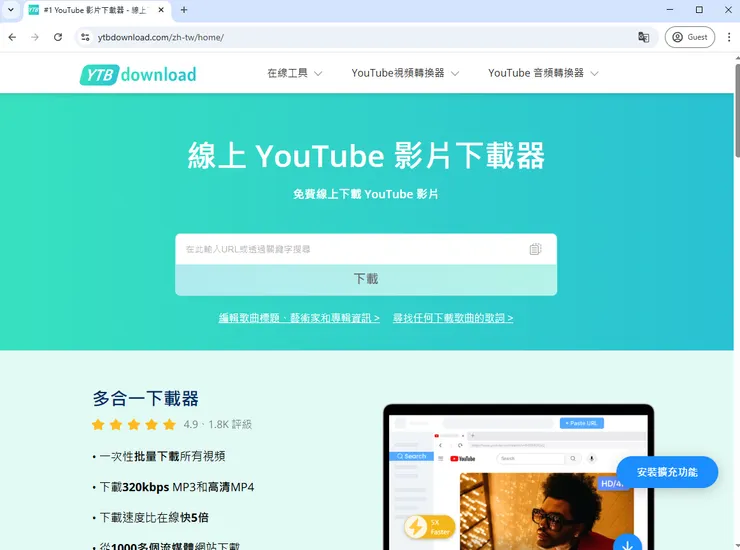The width and height of the screenshot is (740, 550).
Task: Reload the page with refresh icon
Action: (58, 37)
